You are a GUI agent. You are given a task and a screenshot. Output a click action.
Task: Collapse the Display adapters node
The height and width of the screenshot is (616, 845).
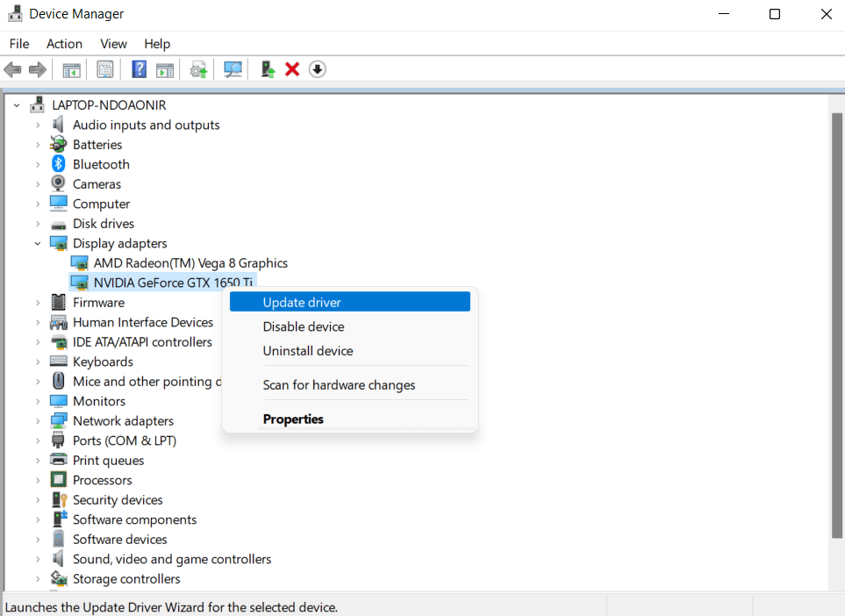click(38, 243)
